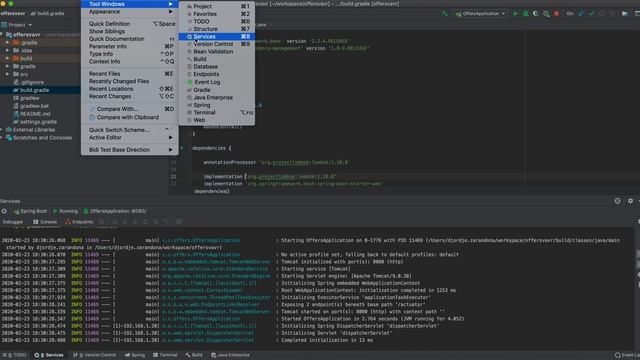Choose Context Info menu entry
The width and height of the screenshot is (640, 360).
click(x=130, y=61)
